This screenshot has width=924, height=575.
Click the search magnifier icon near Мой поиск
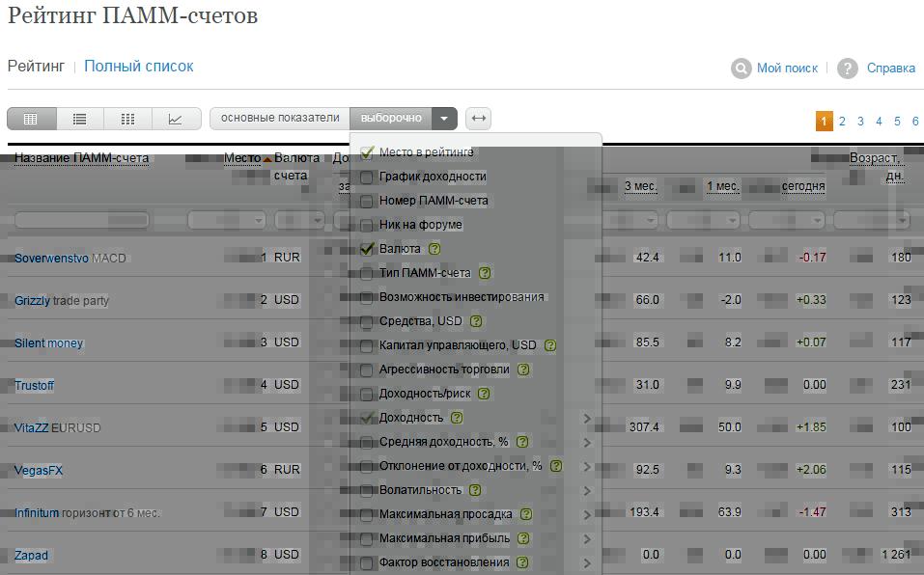pos(742,68)
